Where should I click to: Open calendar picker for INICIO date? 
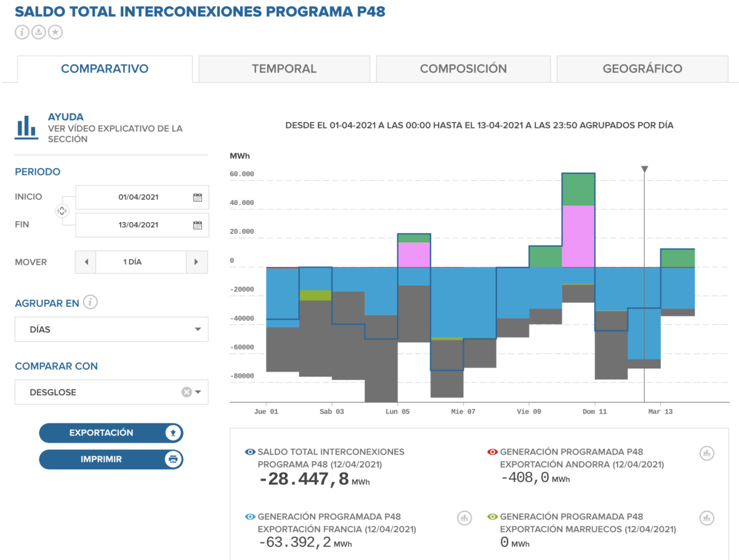(x=198, y=198)
